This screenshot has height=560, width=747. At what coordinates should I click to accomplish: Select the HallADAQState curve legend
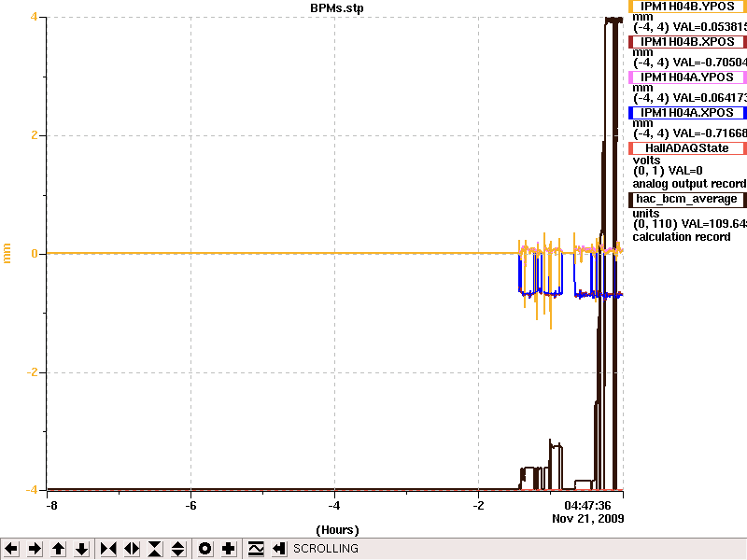click(687, 148)
